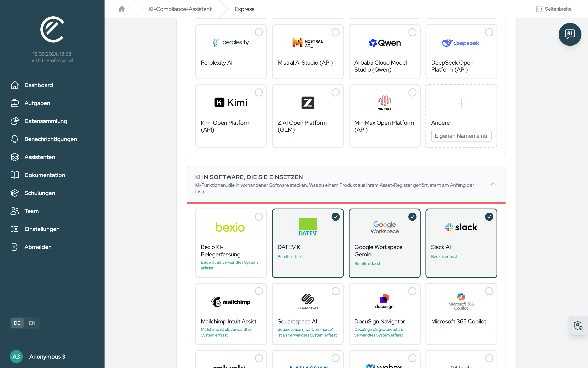
Task: Click the Squarespace AI logo
Action: [308, 302]
